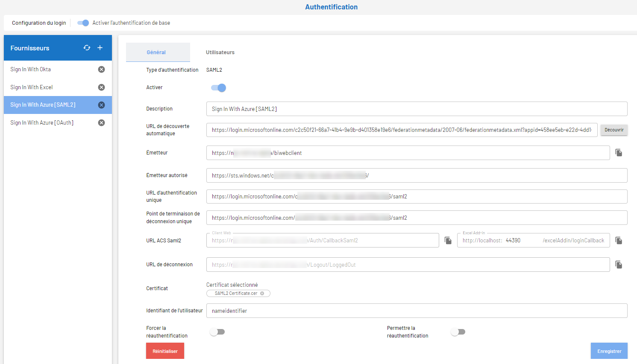The image size is (637, 364).
Task: Remove the Sign In With Excel provider
Action: pos(101,87)
